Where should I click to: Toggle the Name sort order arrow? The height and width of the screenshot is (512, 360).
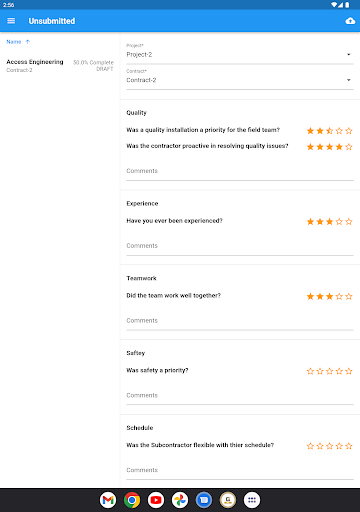tap(28, 42)
